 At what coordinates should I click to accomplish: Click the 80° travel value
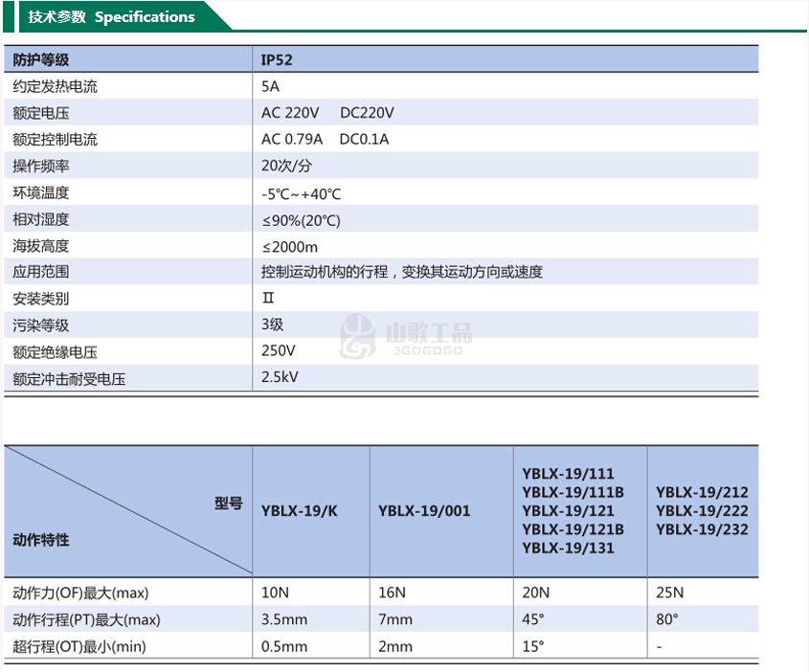coord(667,619)
